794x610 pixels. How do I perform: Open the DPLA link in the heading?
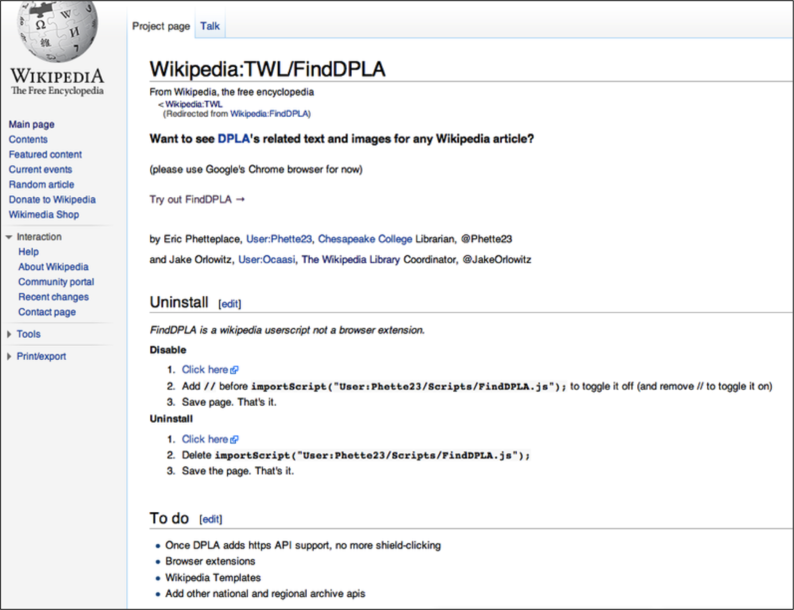pyautogui.click(x=233, y=139)
